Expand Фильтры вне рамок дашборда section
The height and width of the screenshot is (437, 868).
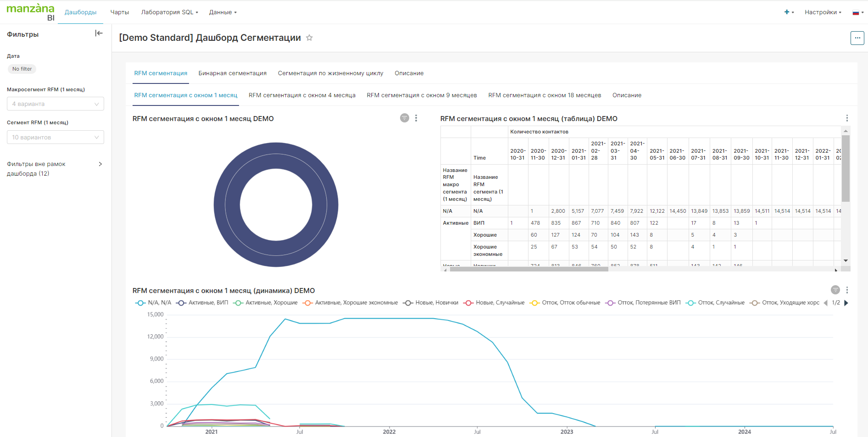click(100, 164)
